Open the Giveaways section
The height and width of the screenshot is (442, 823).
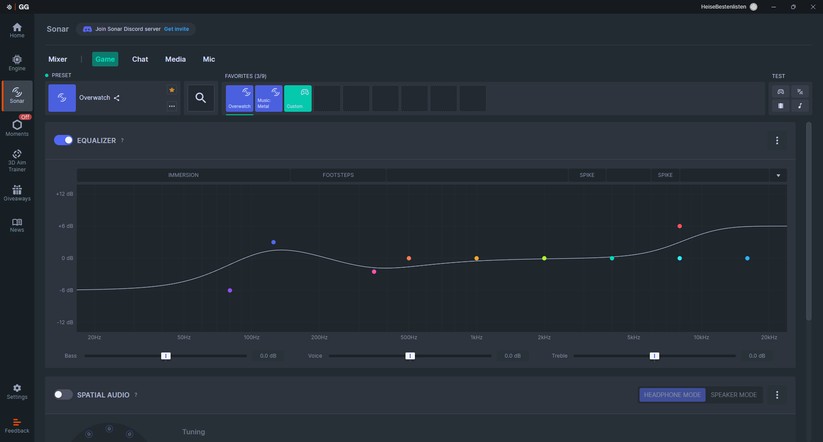17,193
